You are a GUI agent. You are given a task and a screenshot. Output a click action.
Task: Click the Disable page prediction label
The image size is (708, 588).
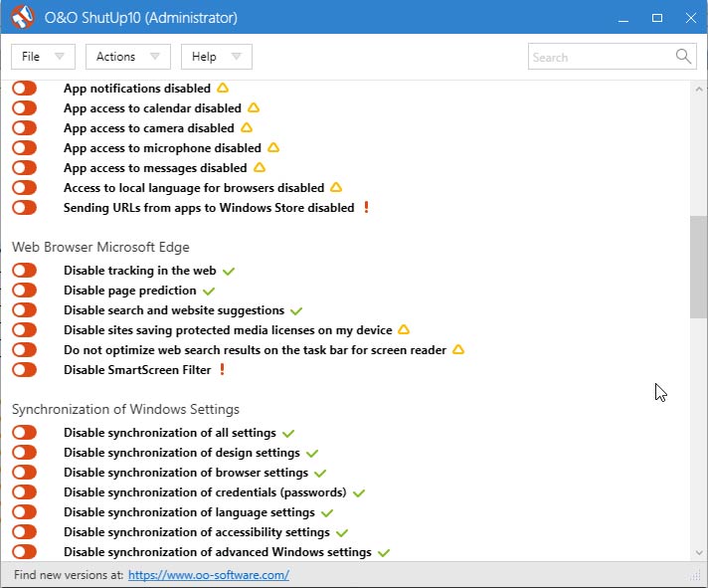[130, 291]
